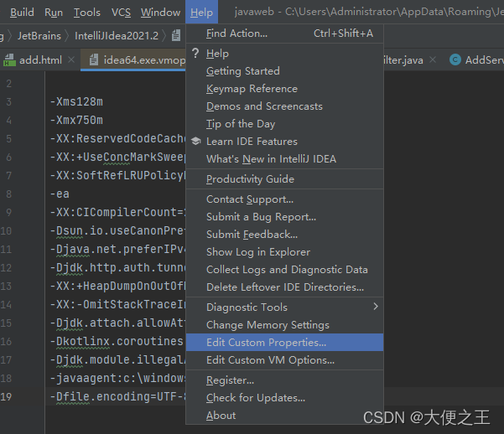
Task: Click the -XX:ReservedCodeCache line
Action: pos(117,139)
